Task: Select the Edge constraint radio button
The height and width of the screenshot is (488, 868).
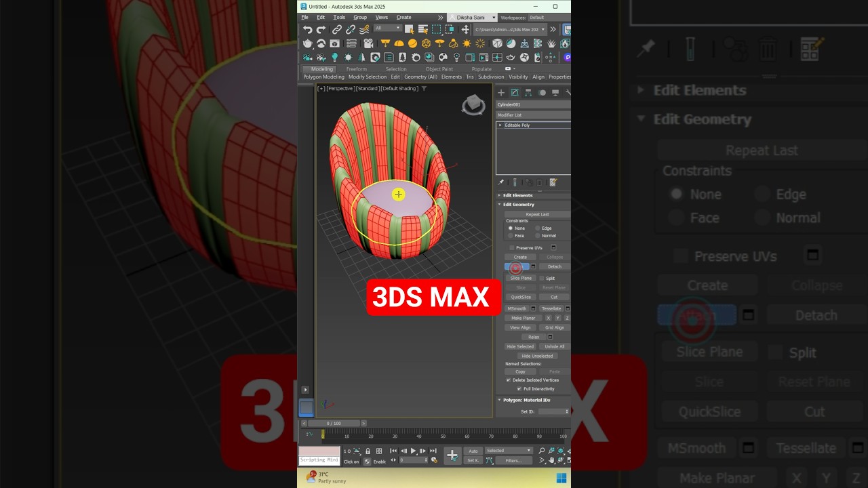Action: [538, 228]
